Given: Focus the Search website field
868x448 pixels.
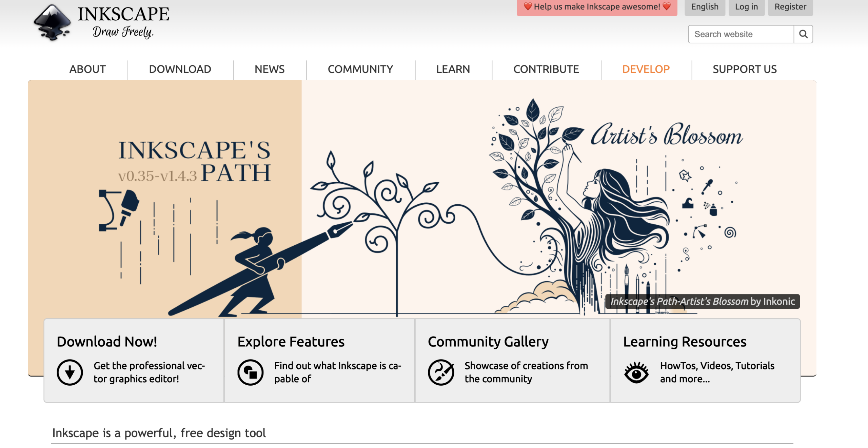Looking at the screenshot, I should pos(741,34).
